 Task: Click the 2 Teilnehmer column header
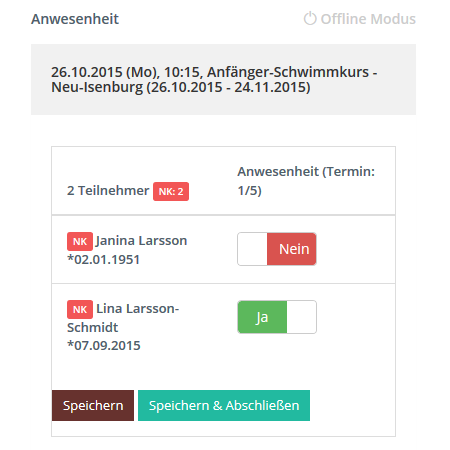pyautogui.click(x=108, y=191)
